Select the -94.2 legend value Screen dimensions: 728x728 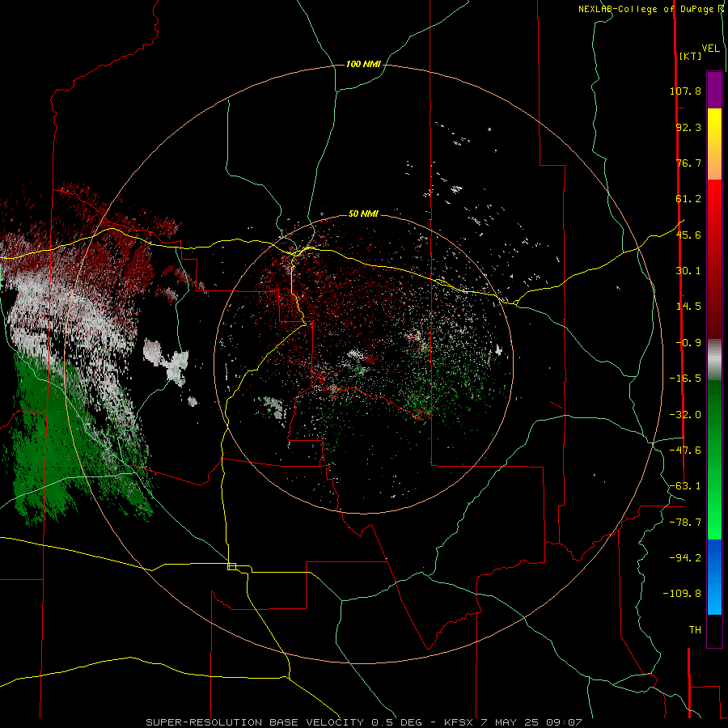click(685, 557)
